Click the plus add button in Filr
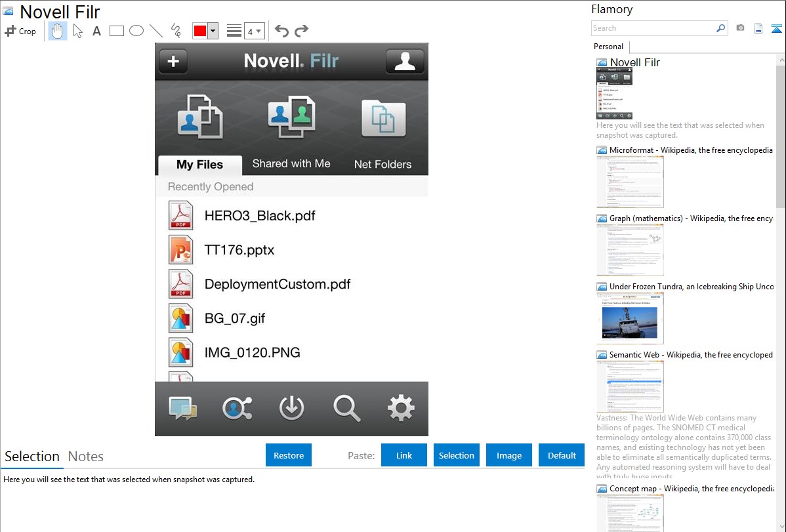Image resolution: width=786 pixels, height=532 pixels. [173, 61]
